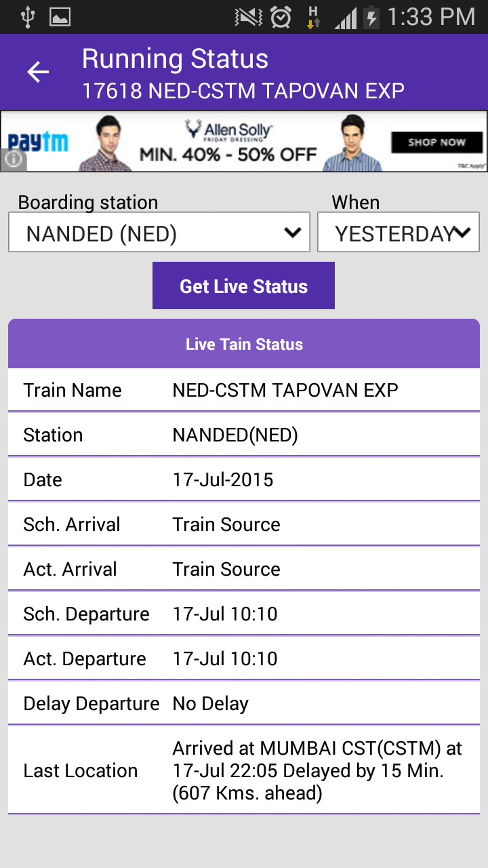This screenshot has height=868, width=488.
Task: Tap the USB status bar icon
Action: click(27, 17)
